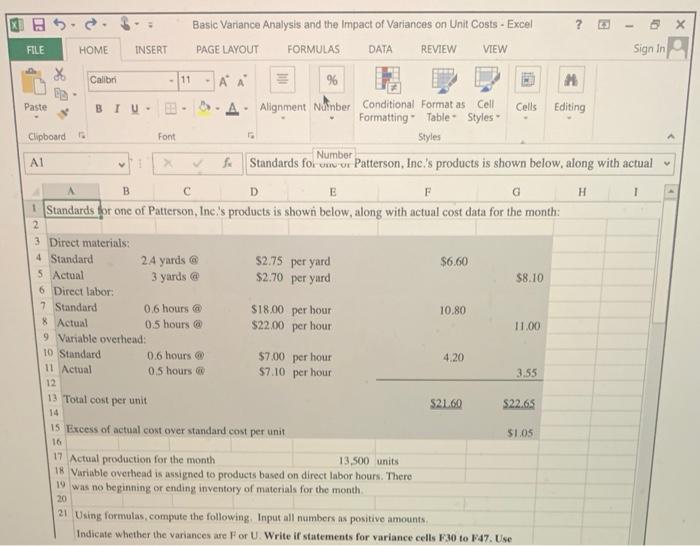Toggle Bold formatting
Viewport: 700px width, 546px height.
tap(99, 108)
